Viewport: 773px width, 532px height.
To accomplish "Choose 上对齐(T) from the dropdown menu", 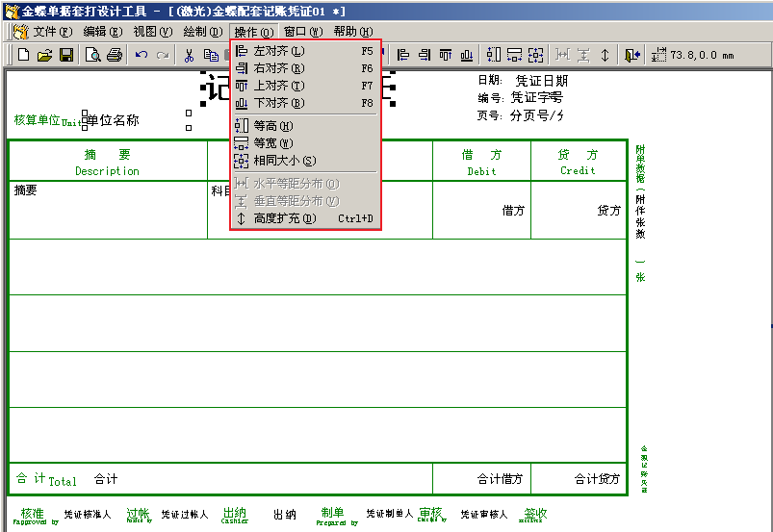I will 305,86.
